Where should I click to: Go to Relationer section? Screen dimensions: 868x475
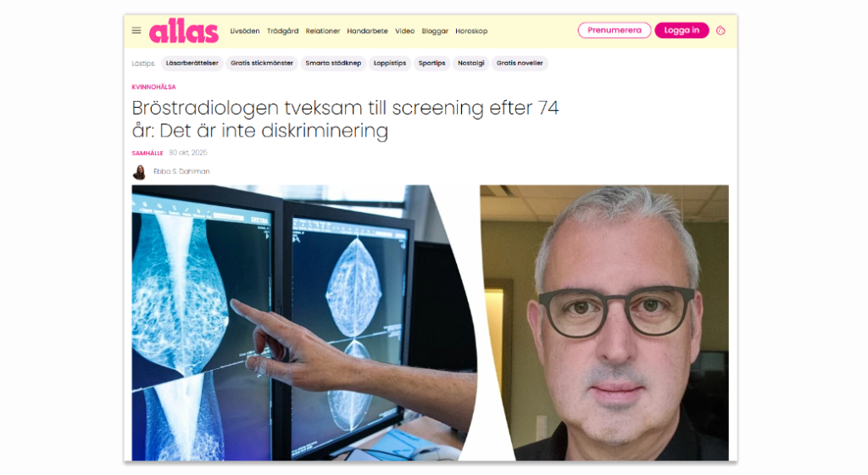(x=323, y=31)
